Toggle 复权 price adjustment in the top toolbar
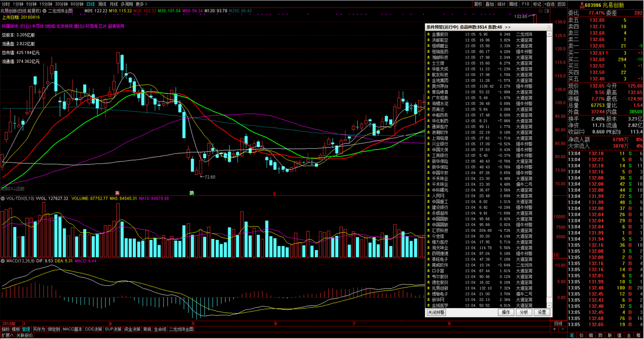Screen dimensions: 644x339 click(479, 4)
